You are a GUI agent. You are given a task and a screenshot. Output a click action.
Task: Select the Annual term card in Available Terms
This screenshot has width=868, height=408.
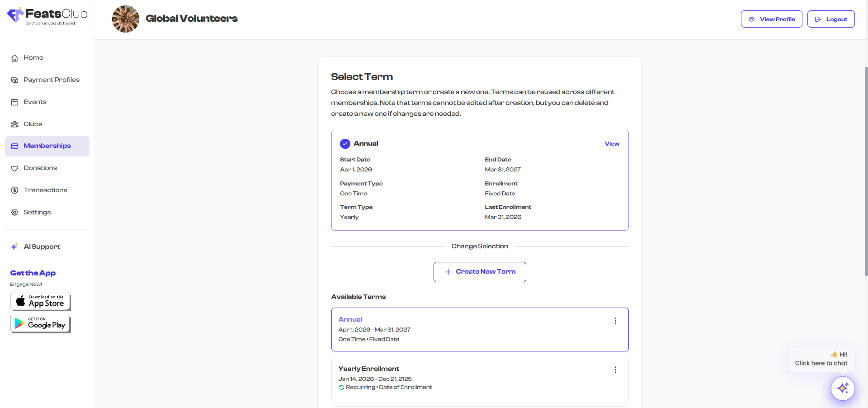[x=480, y=329]
